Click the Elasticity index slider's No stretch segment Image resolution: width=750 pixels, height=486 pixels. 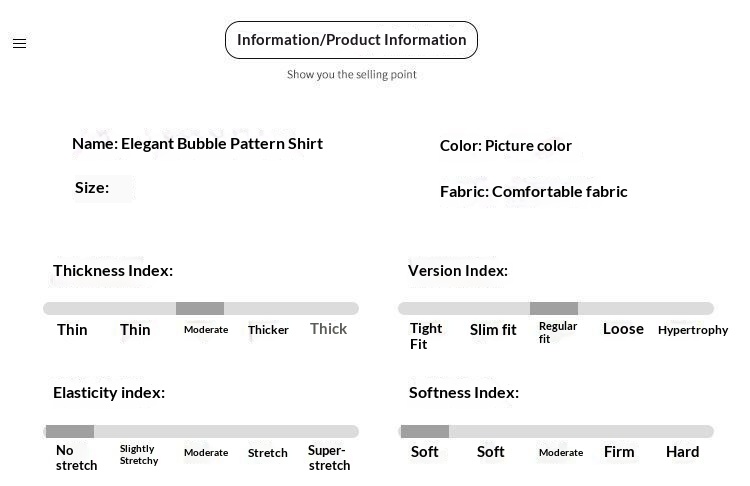70,431
